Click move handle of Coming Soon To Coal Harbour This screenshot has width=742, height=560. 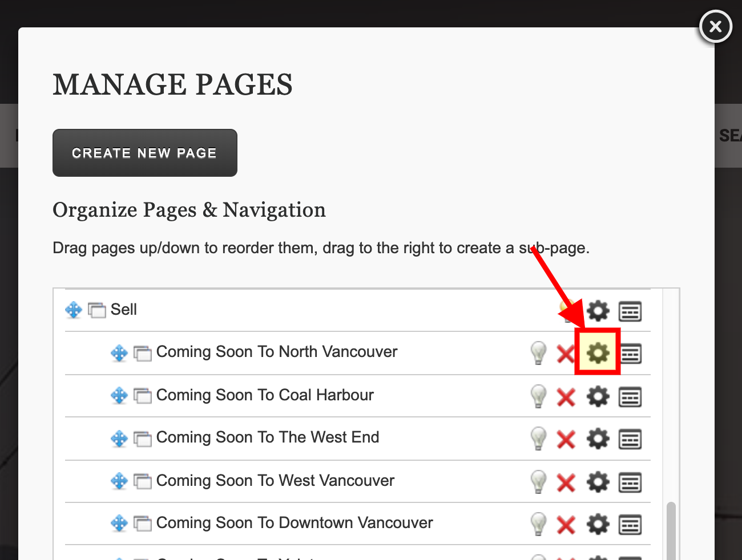coord(119,395)
